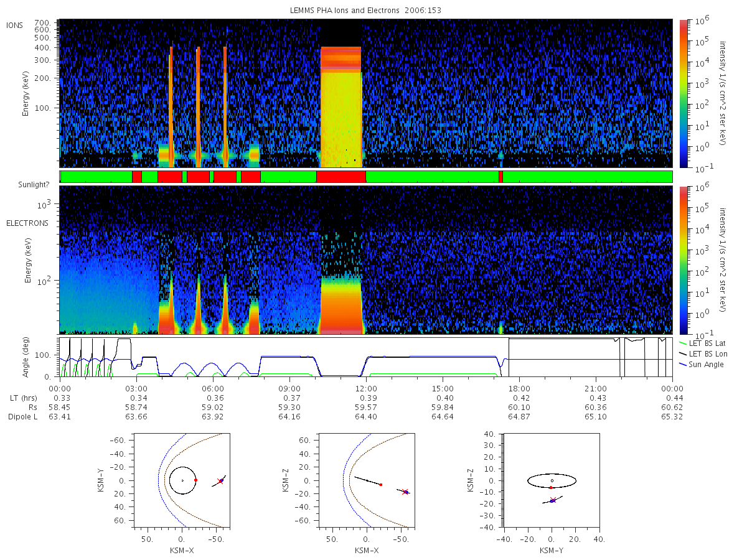
Task: Click the Dipole L value "64.87"
Action: coord(519,416)
